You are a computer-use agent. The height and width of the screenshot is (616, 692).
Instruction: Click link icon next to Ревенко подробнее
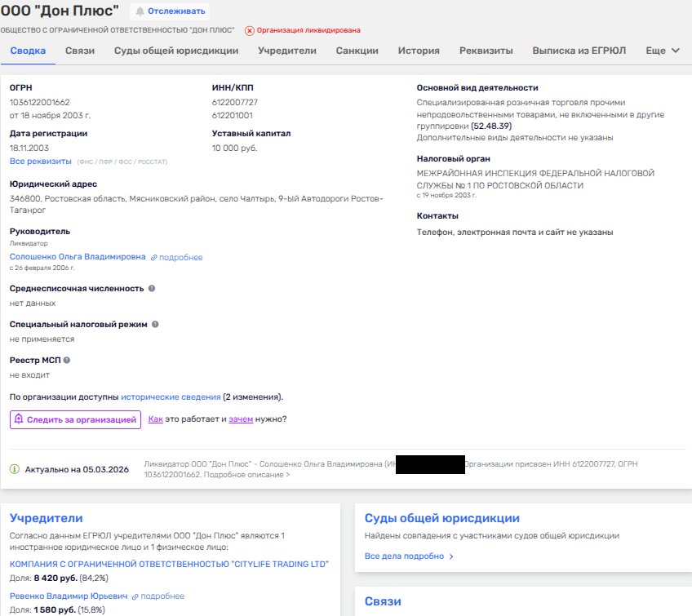click(135, 596)
